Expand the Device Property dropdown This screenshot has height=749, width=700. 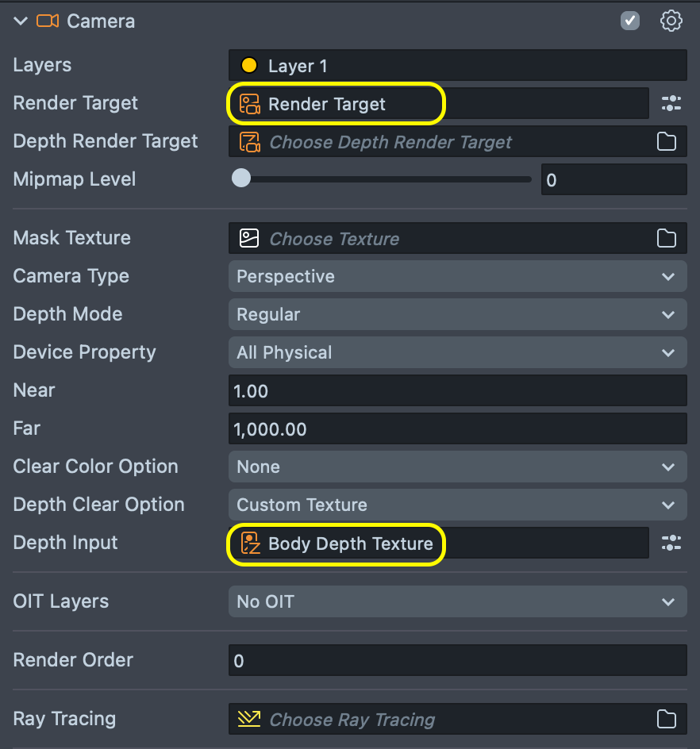coord(457,352)
